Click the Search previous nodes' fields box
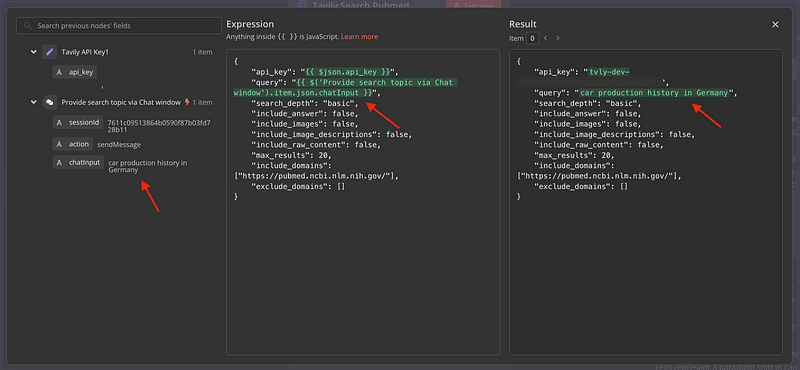This screenshot has height=370, width=800. point(119,26)
